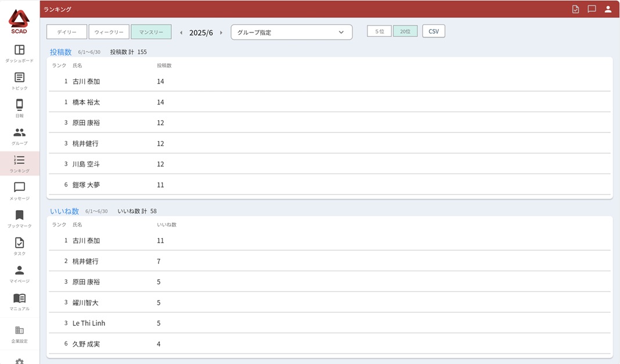620x364 pixels.
Task: Select 古川 泰加 in いいね数 ranking
Action: (330, 241)
